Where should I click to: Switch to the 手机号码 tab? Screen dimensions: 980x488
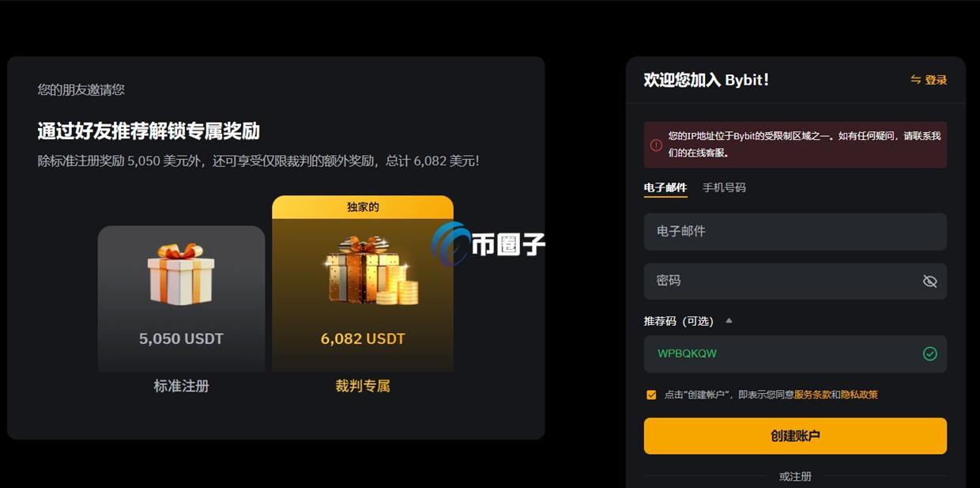tap(724, 187)
